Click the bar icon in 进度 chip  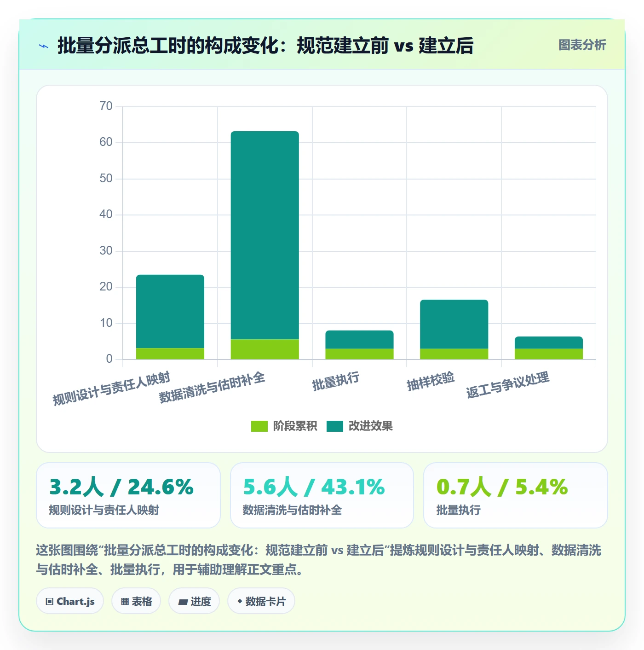tap(183, 602)
